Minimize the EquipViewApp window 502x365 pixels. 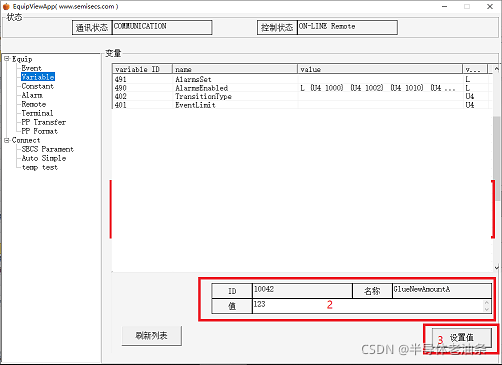pyautogui.click(x=445, y=6)
